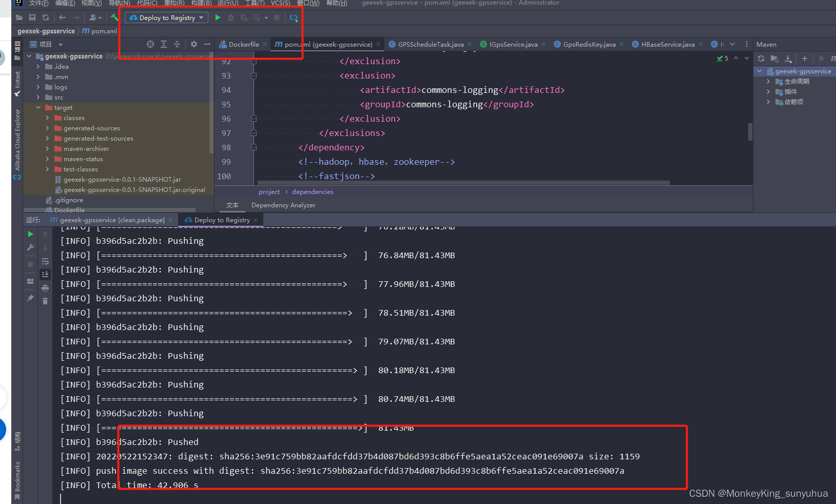
Task: Open the 文件(F) menu
Action: click(39, 3)
